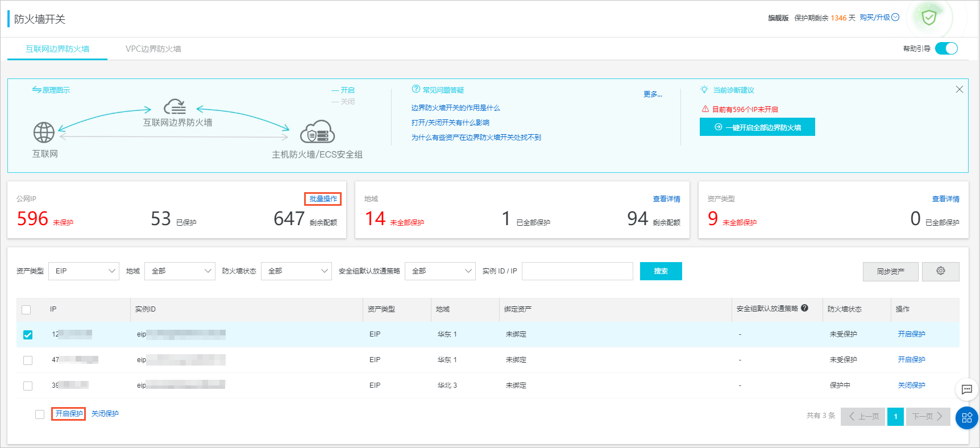The height and width of the screenshot is (448, 980).
Task: Close the principle diagram banner panel
Action: coord(960,89)
